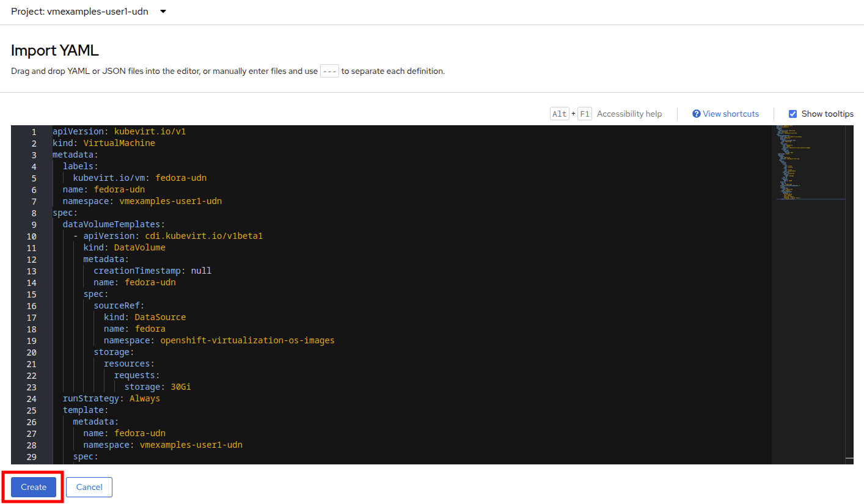Viewport: 864px width, 504px height.
Task: Click the code minimap preview in editor
Action: point(808,162)
